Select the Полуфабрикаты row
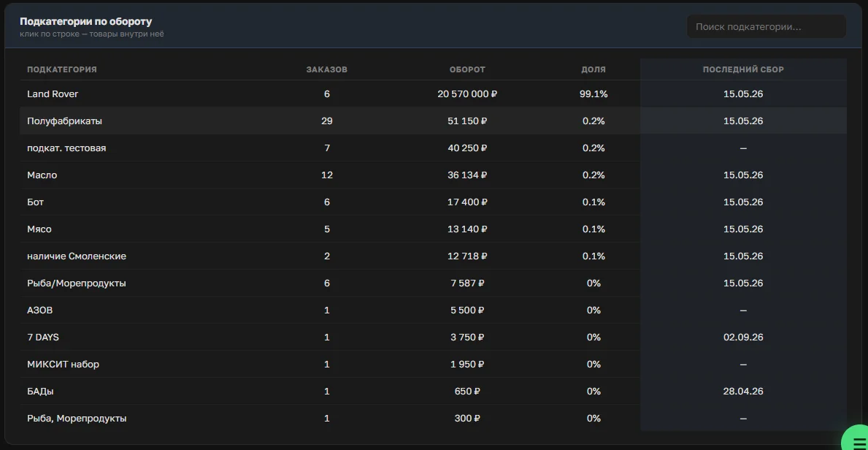Screen dimensions: 868x450 pos(433,121)
